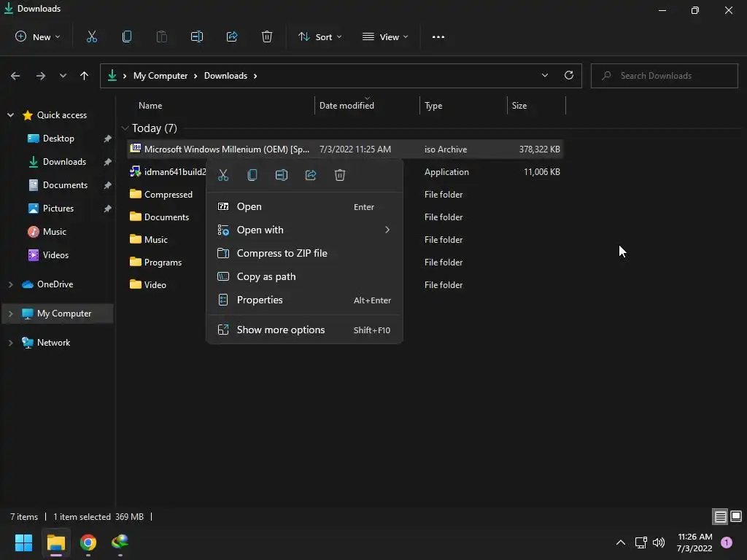Switch to the large thumbnails view icon in the status bar
The image size is (747, 560).
pos(736,516)
